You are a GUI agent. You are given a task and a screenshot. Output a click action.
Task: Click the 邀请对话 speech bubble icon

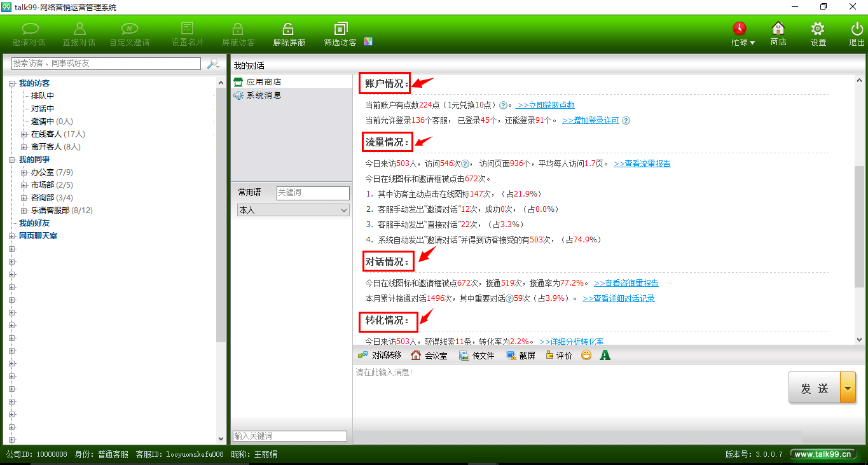pos(29,29)
